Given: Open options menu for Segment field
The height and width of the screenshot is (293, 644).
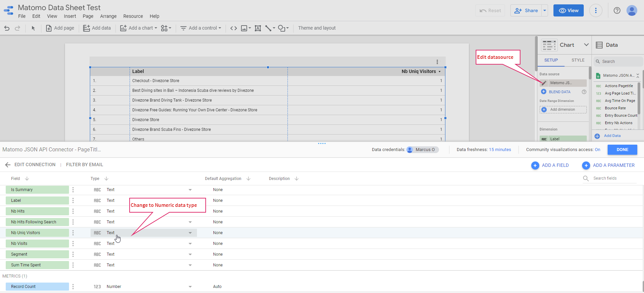Looking at the screenshot, I should point(73,254).
